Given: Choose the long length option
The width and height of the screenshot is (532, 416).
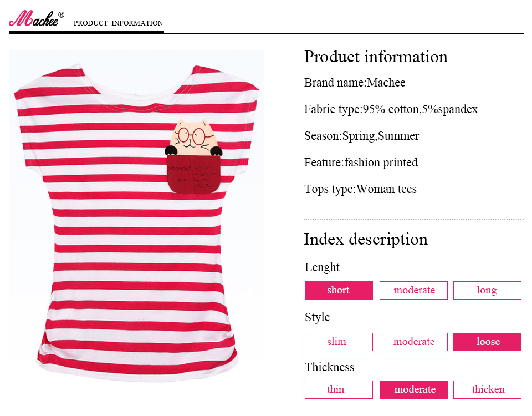Looking at the screenshot, I should (487, 290).
